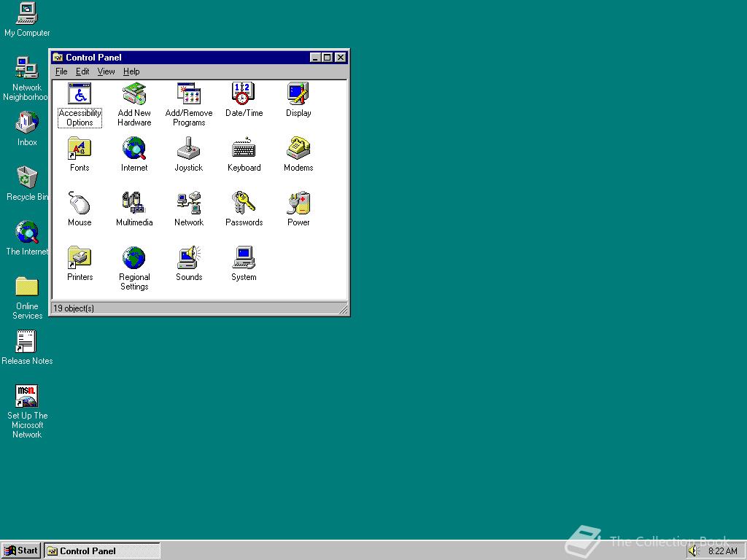The image size is (747, 560).
Task: Click the Sounds icon
Action: point(189,258)
